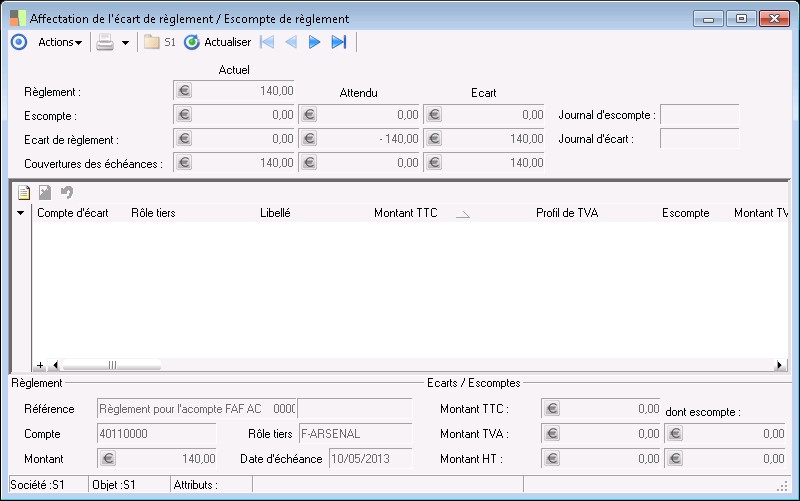Jump to the last record
Viewport: 800px width, 501px height.
coord(338,42)
